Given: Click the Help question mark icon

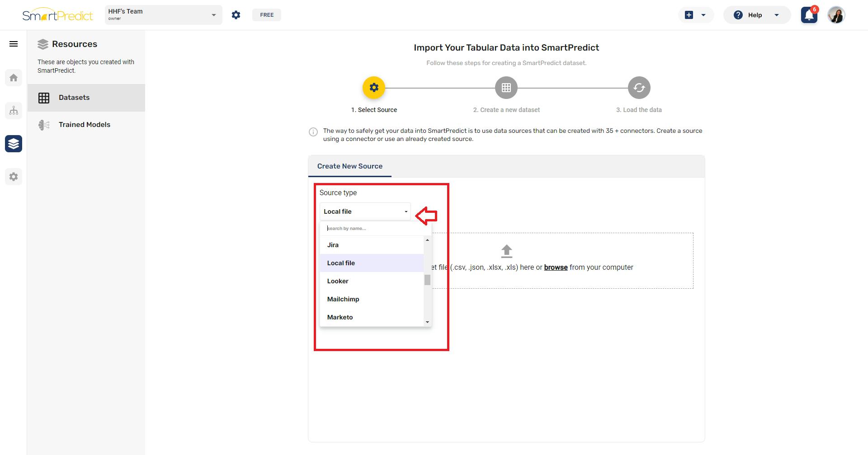Looking at the screenshot, I should pos(738,15).
